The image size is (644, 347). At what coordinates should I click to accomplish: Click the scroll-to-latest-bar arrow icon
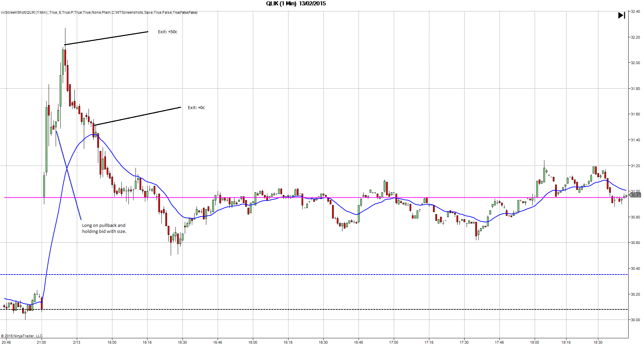(x=622, y=15)
